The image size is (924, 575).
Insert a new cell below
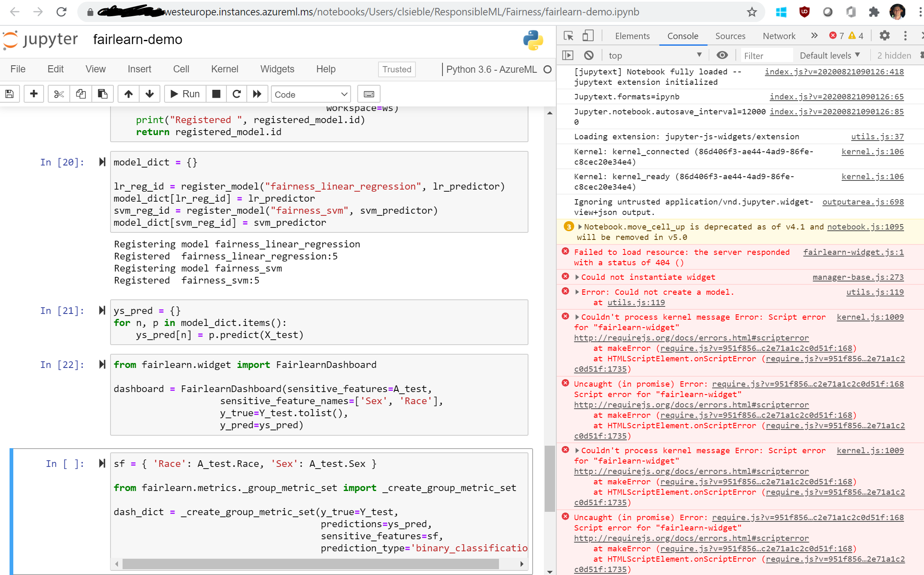pyautogui.click(x=34, y=94)
